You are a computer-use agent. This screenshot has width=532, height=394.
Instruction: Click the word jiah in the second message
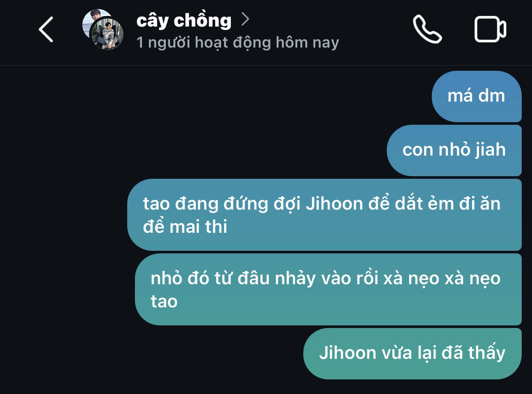[490, 150]
